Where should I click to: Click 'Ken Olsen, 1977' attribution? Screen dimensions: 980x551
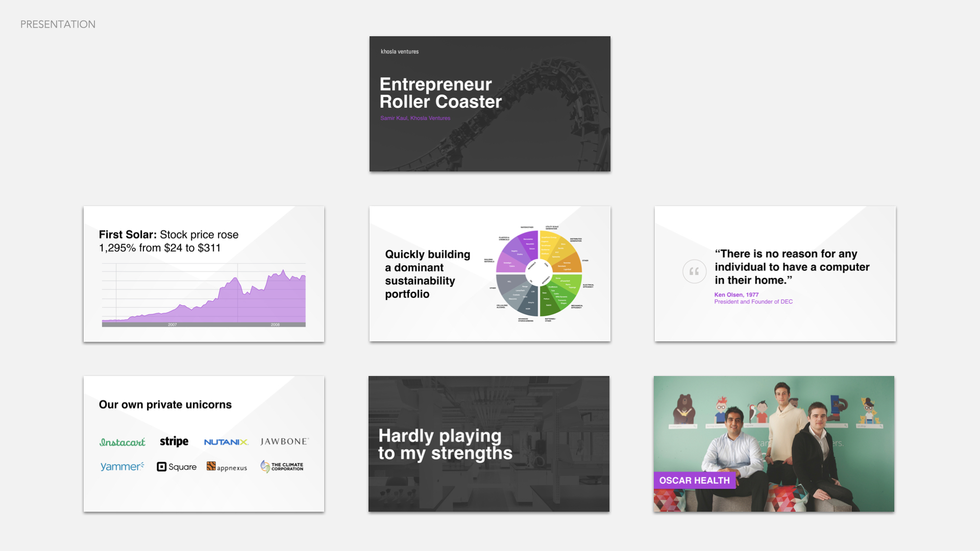tap(737, 295)
